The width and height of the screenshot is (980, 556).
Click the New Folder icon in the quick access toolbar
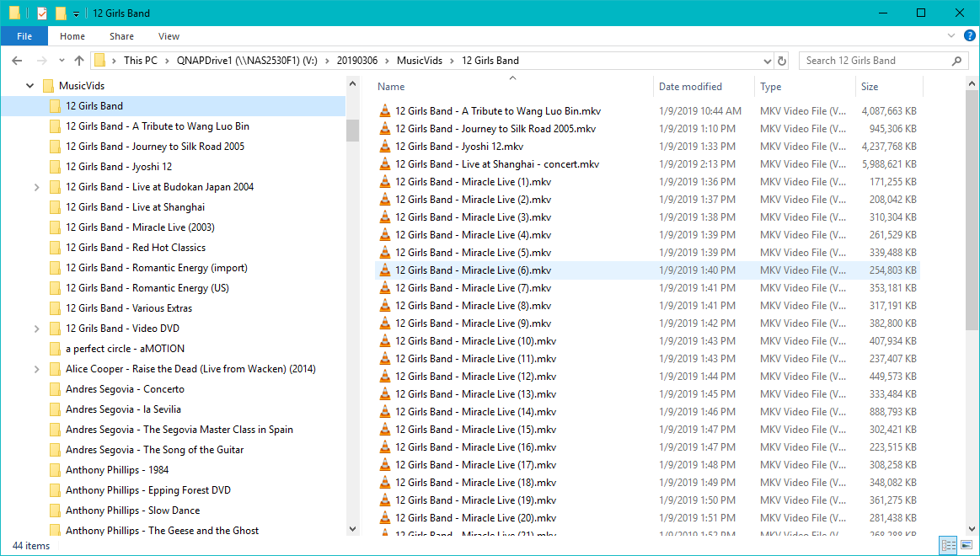(61, 13)
